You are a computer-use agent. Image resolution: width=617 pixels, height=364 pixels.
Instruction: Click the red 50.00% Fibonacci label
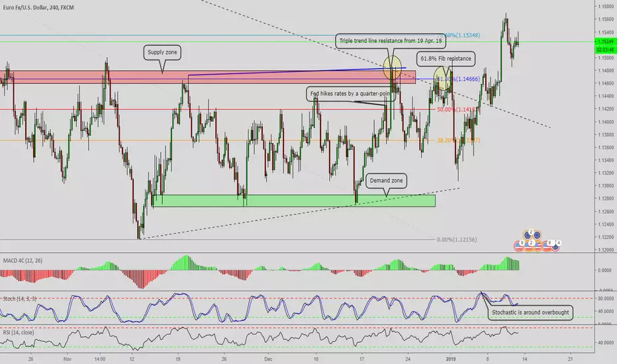(458, 109)
